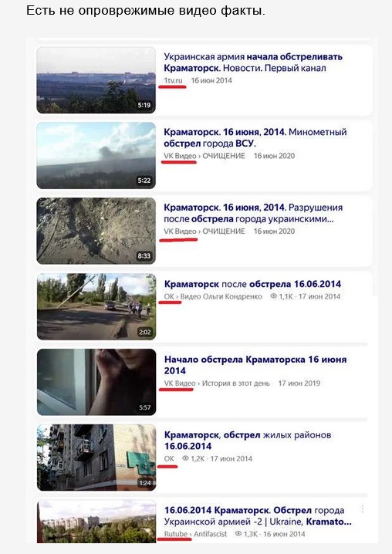Open the 8:33 crater video thumbnail
392x554 pixels.
point(96,231)
